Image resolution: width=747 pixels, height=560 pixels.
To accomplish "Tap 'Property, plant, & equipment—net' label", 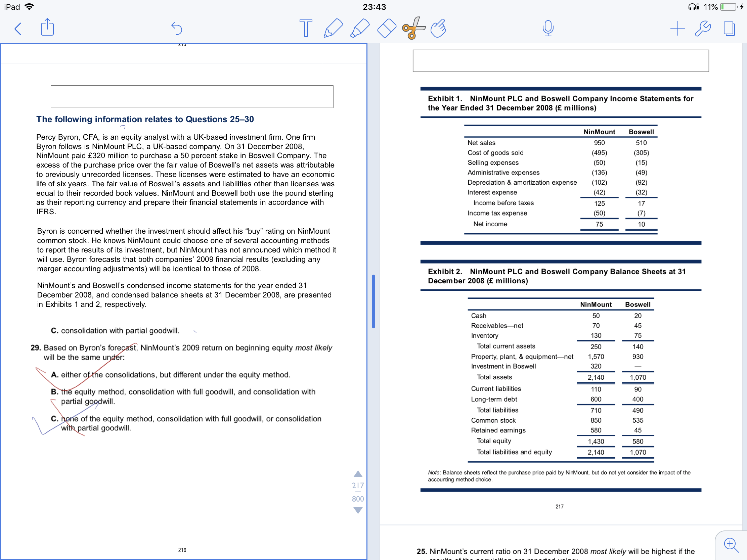I will click(522, 357).
